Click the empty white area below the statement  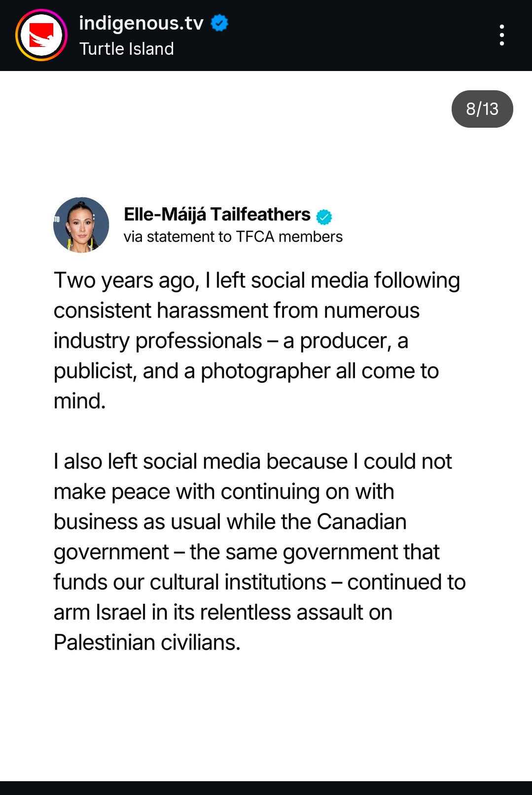[266, 720]
